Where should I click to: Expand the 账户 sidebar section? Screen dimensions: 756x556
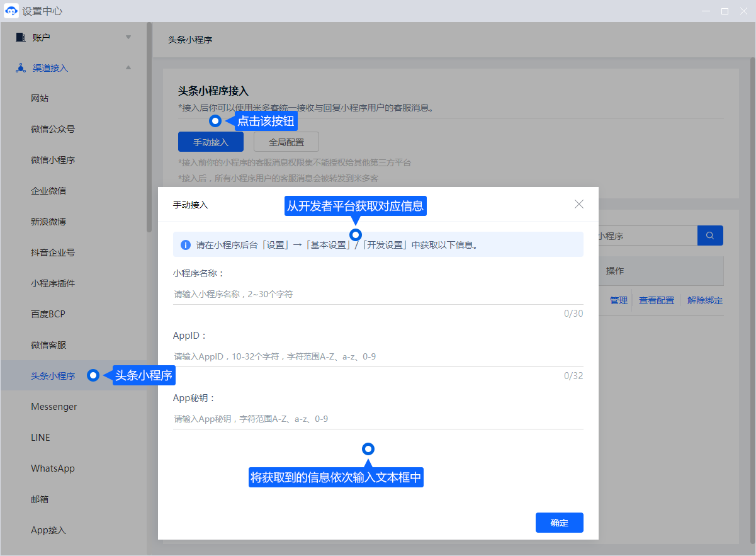tap(128, 37)
